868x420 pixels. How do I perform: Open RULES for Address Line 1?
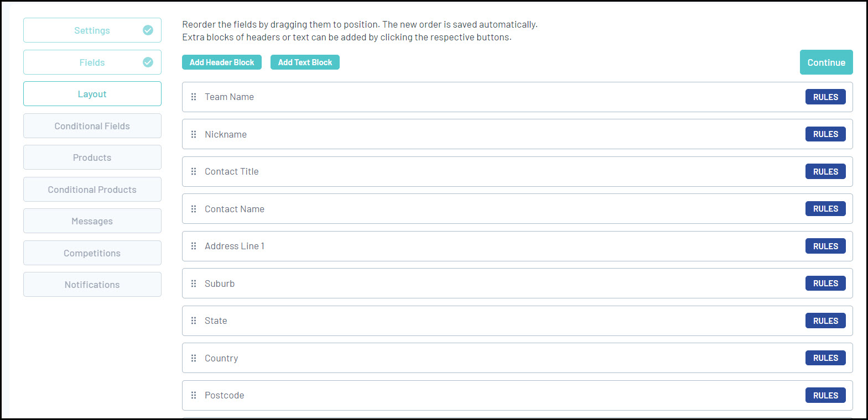pyautogui.click(x=825, y=246)
